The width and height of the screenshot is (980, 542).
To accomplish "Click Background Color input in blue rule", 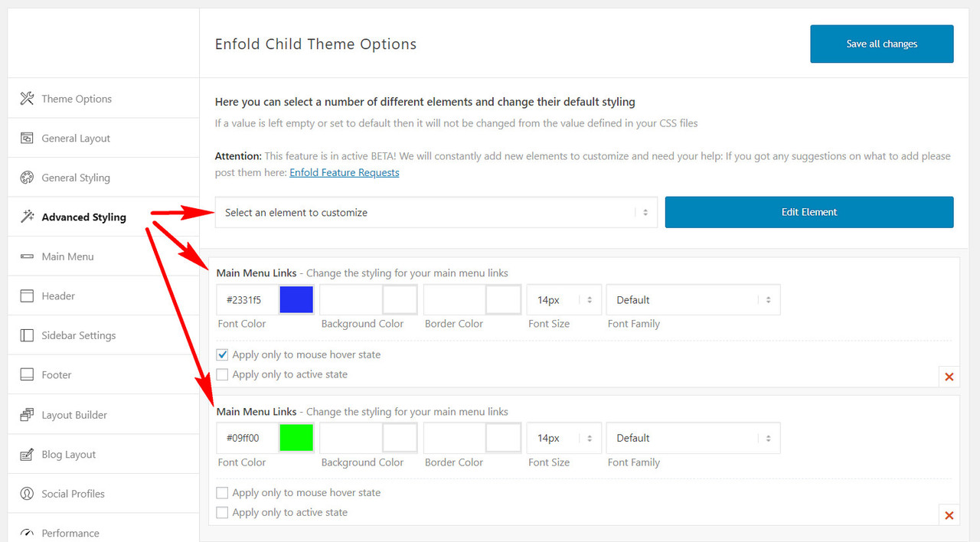I will click(x=351, y=300).
